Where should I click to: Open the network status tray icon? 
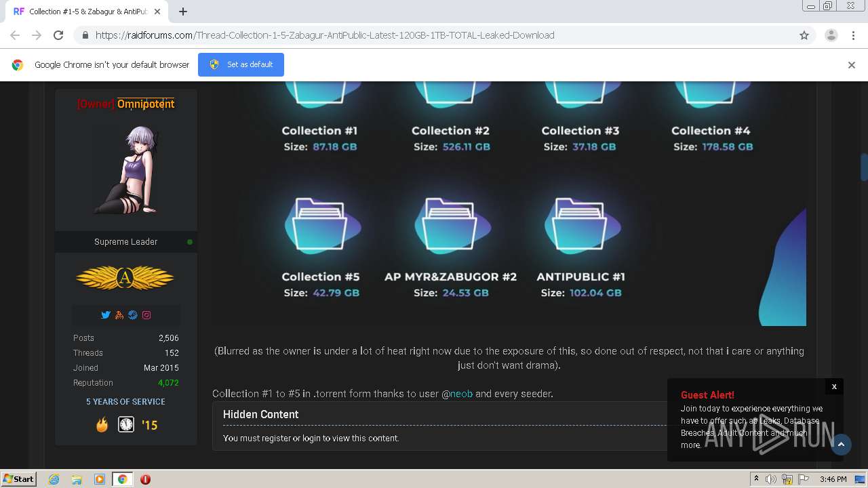pos(789,479)
